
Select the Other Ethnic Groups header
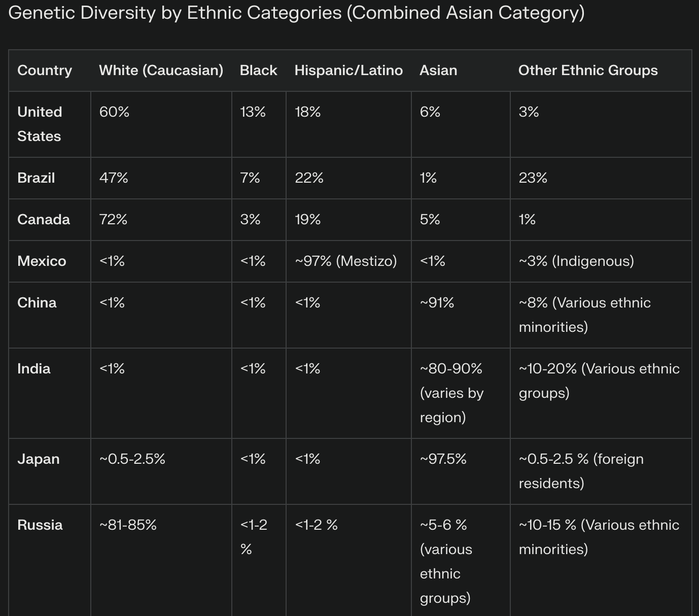pyautogui.click(x=588, y=71)
